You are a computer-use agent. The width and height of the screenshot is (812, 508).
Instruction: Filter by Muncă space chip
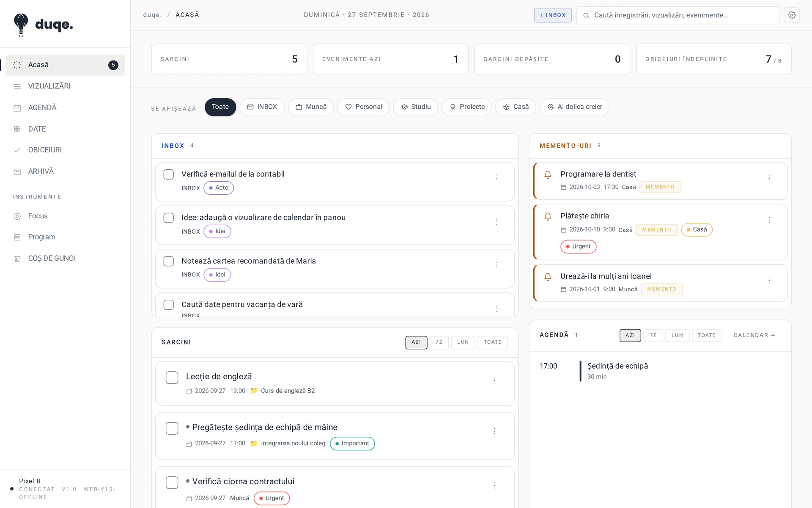coord(311,107)
